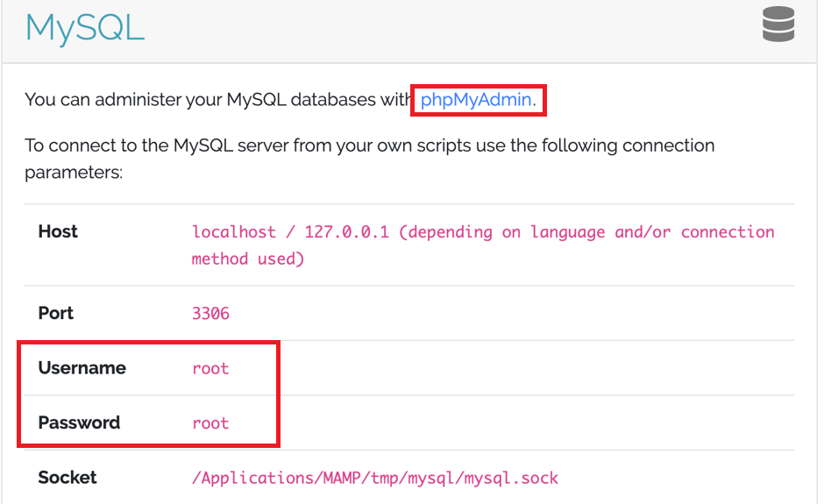The width and height of the screenshot is (824, 504).
Task: Click the Username label
Action: [82, 368]
